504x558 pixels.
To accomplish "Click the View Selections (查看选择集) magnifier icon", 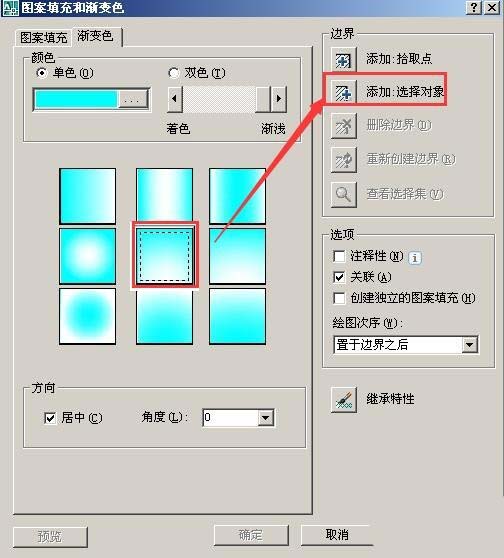I will click(x=343, y=194).
